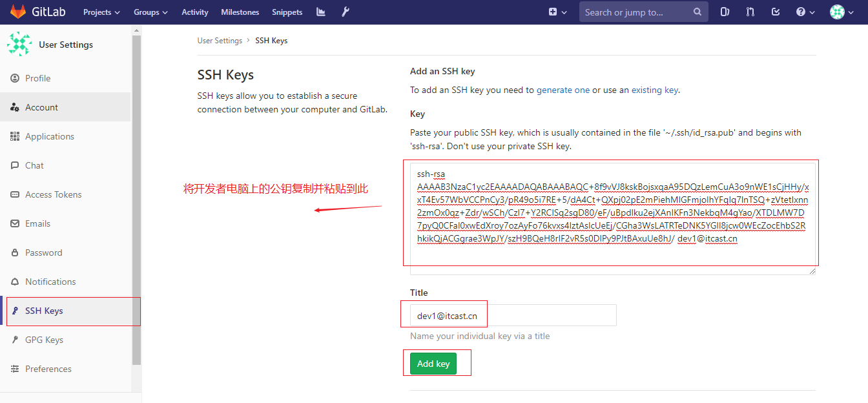Viewport: 868px width, 403px height.
Task: Click the Access Tokens icon in sidebar
Action: (15, 194)
